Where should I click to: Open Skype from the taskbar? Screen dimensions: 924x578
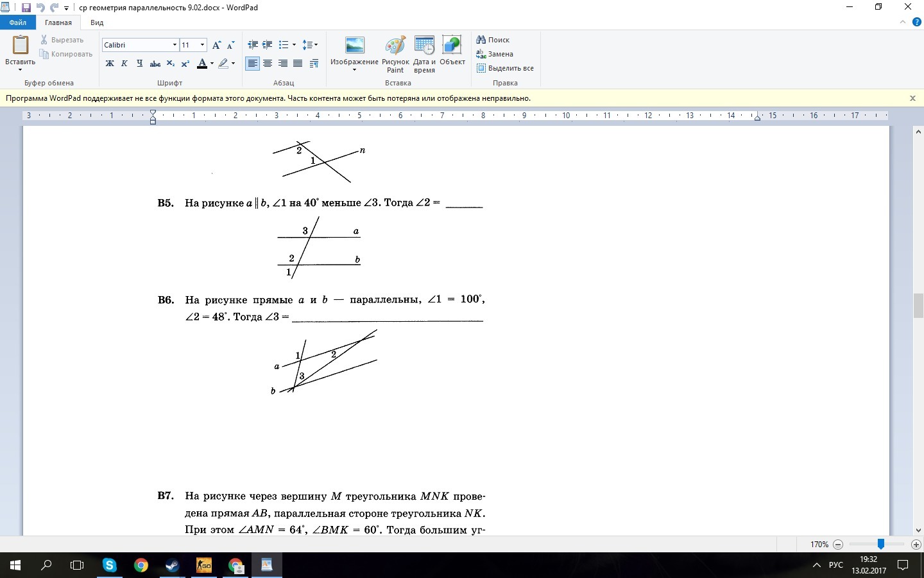(x=110, y=565)
